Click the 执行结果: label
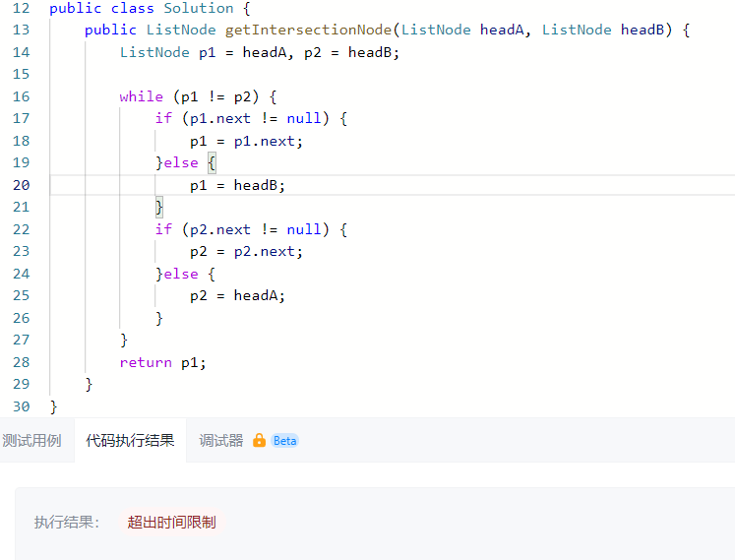The width and height of the screenshot is (735, 560). (67, 522)
